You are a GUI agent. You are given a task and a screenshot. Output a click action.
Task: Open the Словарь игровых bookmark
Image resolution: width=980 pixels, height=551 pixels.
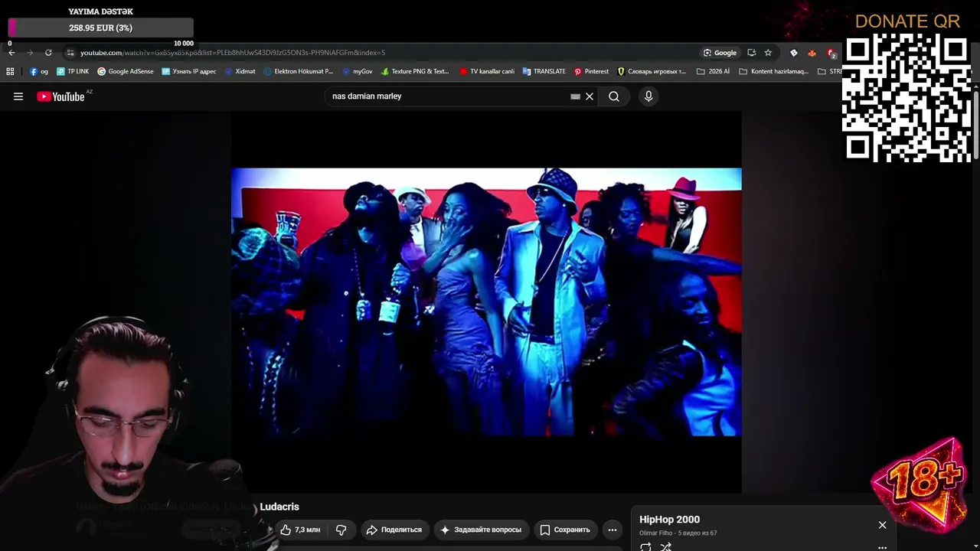pyautogui.click(x=652, y=71)
